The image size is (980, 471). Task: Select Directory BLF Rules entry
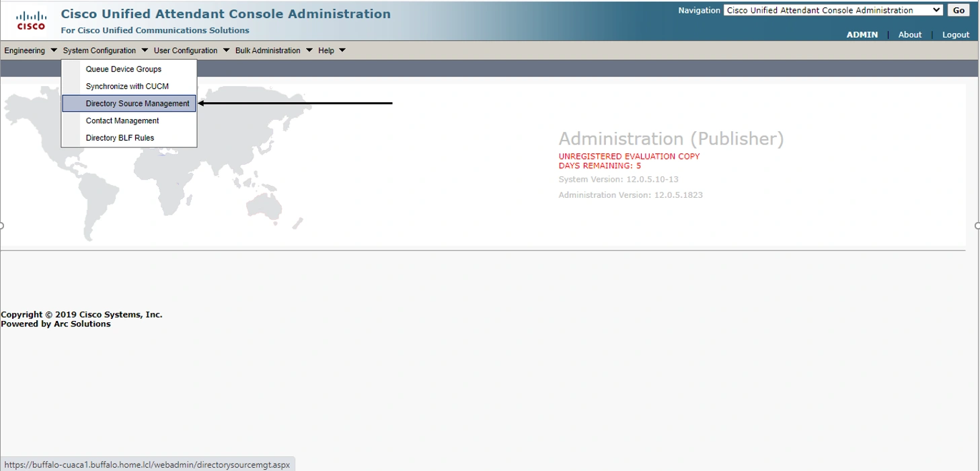[x=129, y=138]
